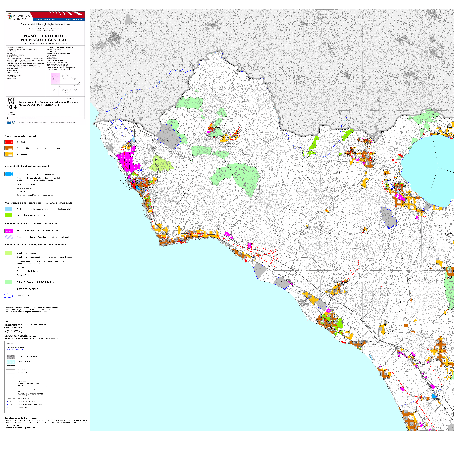476x449 pixels.
Task: Click the Università legend entry
Action: point(21,192)
